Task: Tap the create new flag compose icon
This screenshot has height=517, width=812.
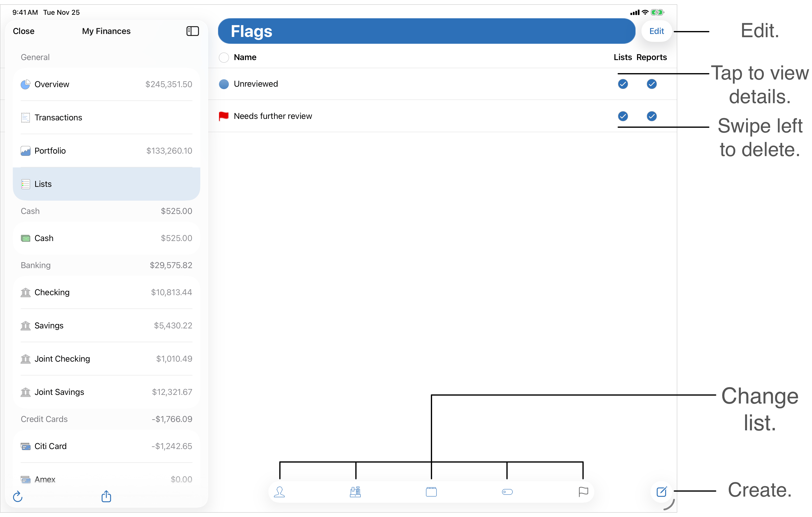Action: point(661,492)
